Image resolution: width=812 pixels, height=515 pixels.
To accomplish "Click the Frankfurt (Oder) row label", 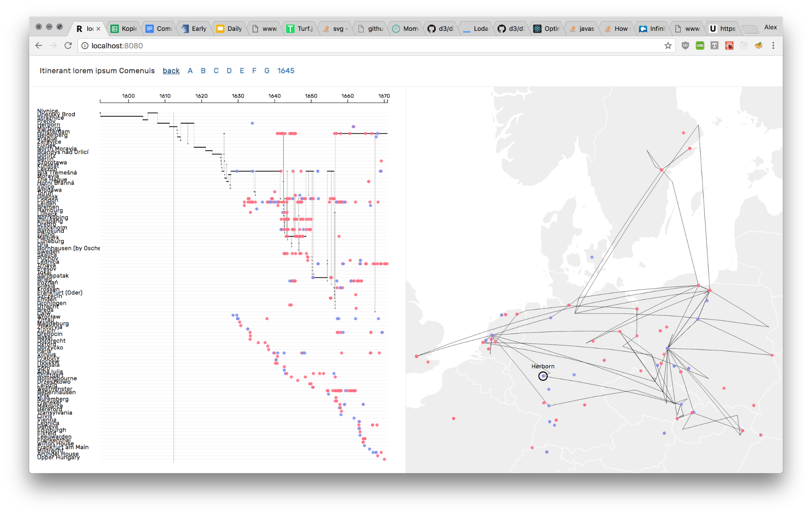I will 60,293.
